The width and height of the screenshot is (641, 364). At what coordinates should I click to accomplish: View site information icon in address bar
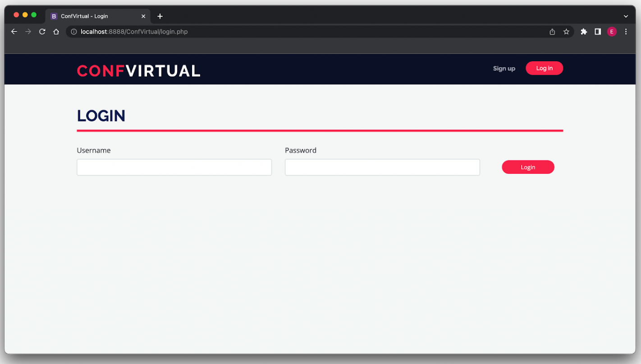click(x=74, y=32)
